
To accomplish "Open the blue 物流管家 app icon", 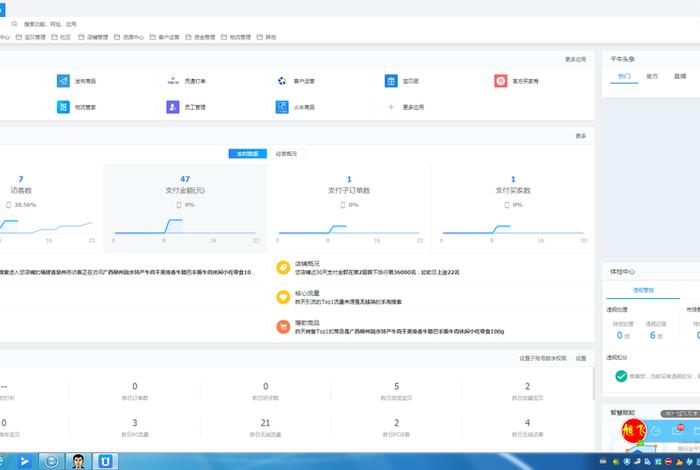I will tap(63, 107).
